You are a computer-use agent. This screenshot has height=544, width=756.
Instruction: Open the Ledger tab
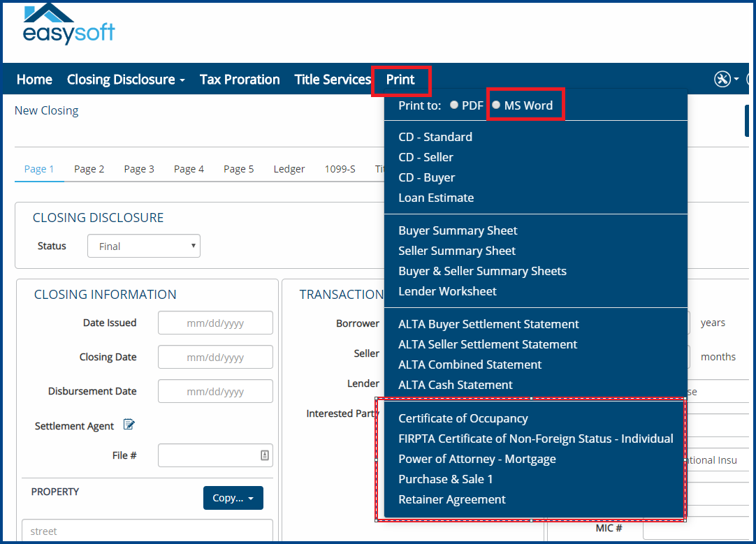point(289,169)
